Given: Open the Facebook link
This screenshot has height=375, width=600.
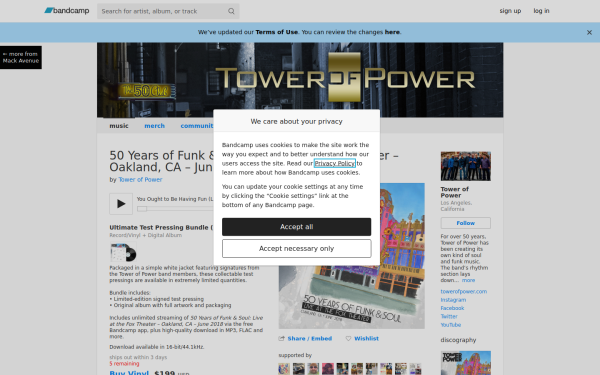Looking at the screenshot, I should point(452,308).
